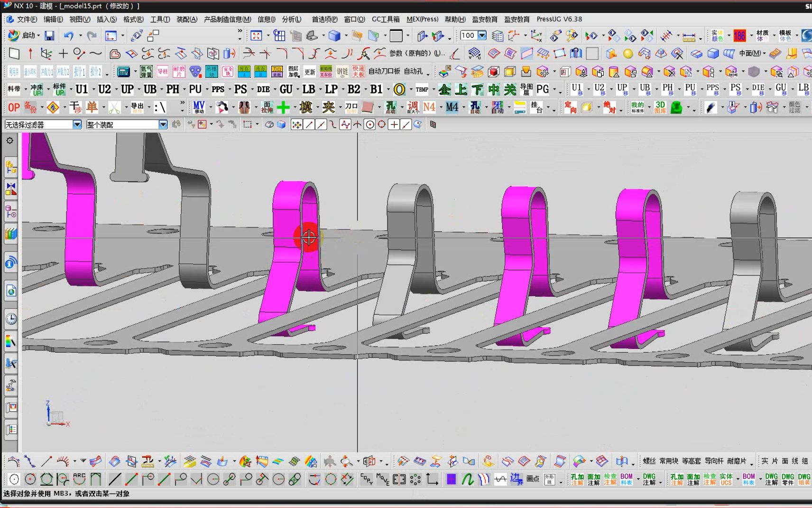
Task: Click the DIE toolbar button
Action: click(x=263, y=89)
